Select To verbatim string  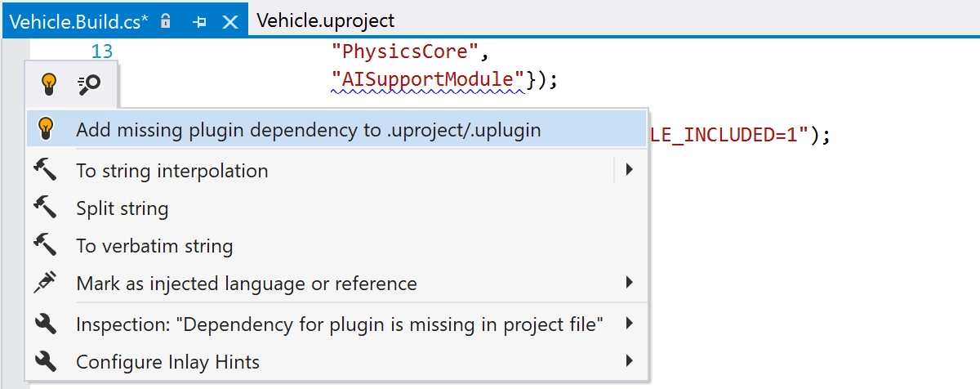pos(337,246)
